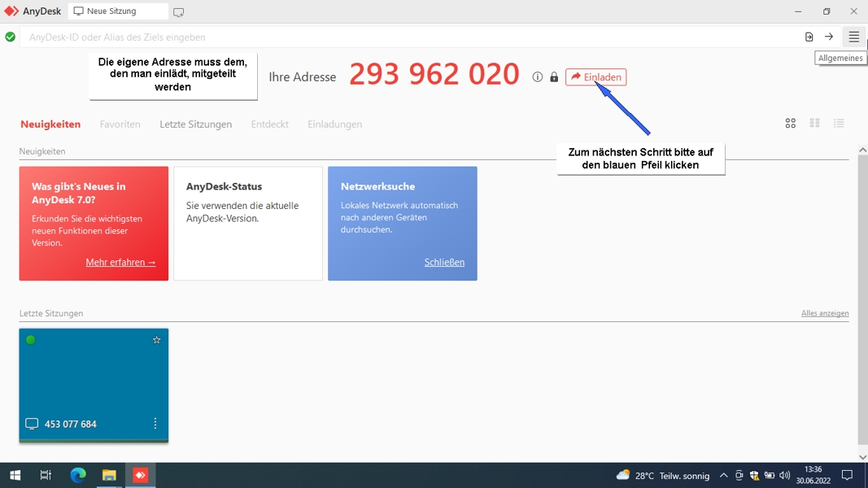Open the Favoriten tab
Viewport: 868px width, 488px height.
click(120, 124)
